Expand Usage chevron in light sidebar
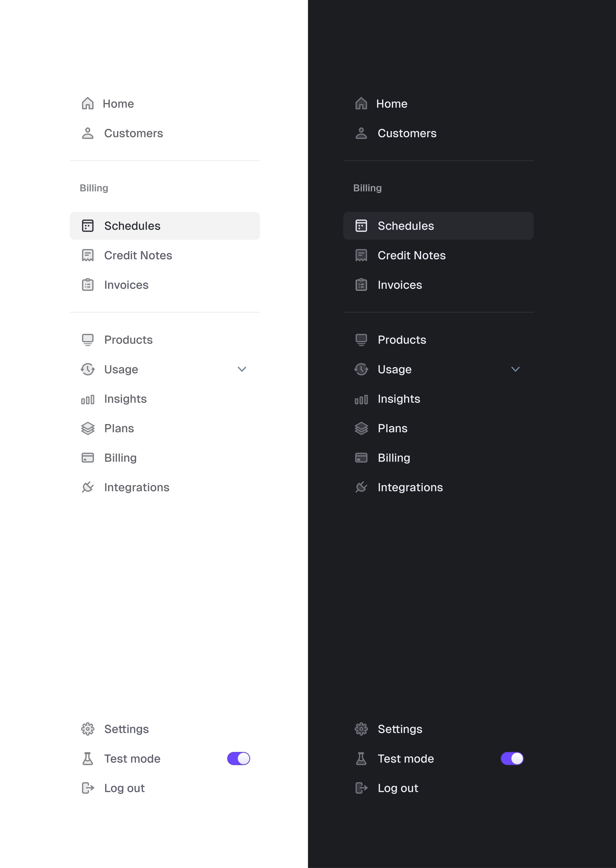This screenshot has width=616, height=868. point(242,369)
